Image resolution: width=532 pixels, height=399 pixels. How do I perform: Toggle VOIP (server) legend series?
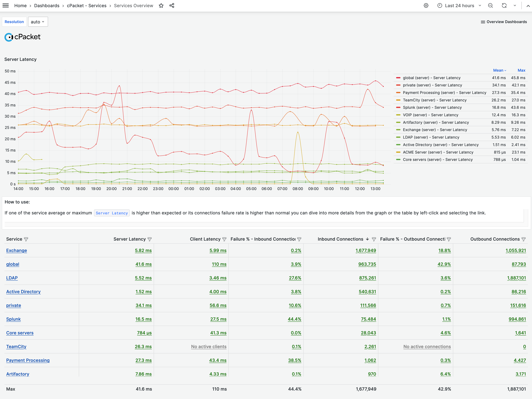pos(430,115)
